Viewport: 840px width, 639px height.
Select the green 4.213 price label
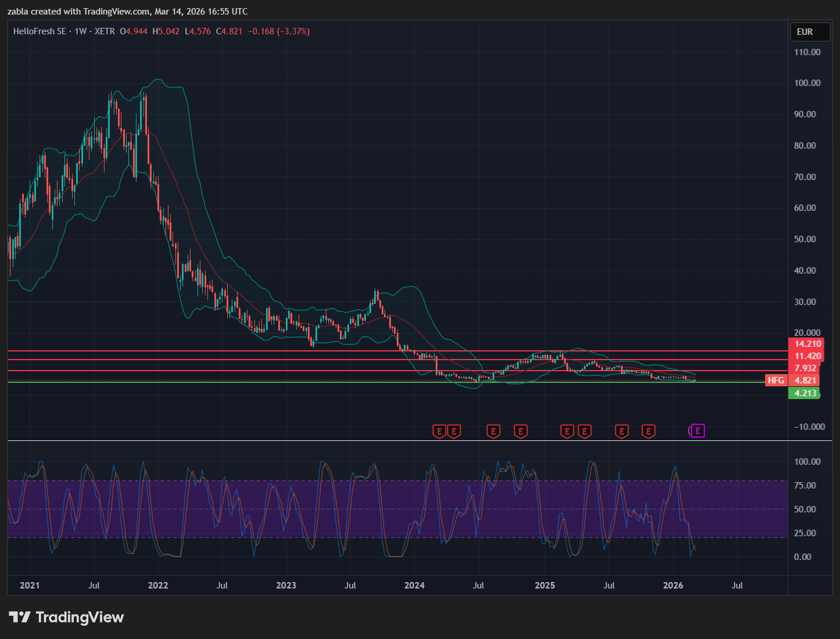(x=805, y=393)
